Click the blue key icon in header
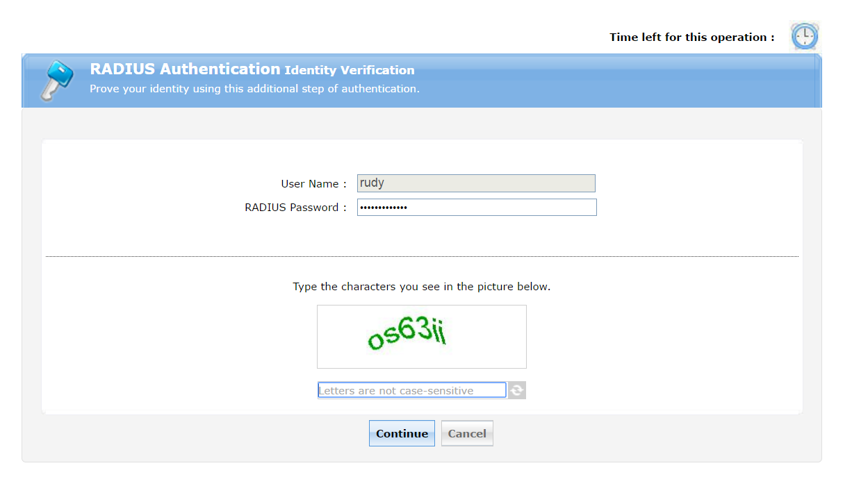Viewport: 868px width, 477px height. click(x=56, y=80)
